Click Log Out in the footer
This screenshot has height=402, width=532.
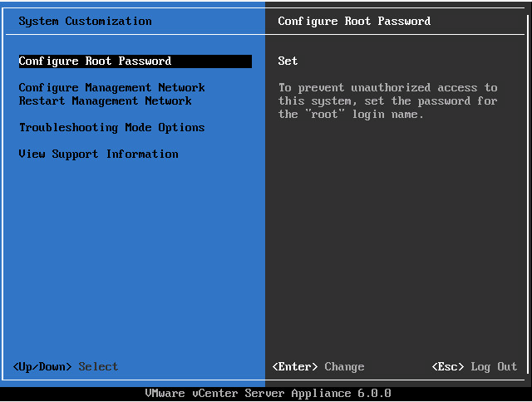(495, 367)
